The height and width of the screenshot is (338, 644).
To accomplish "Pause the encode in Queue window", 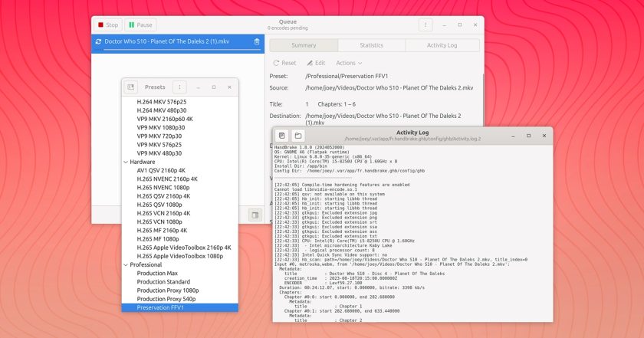I will point(140,25).
